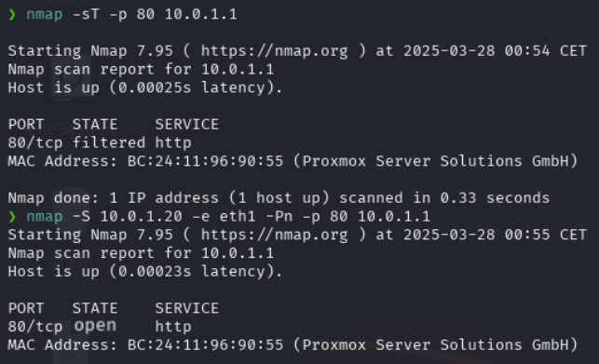
Task: Click the STATE column header in second table
Action: (x=95, y=308)
